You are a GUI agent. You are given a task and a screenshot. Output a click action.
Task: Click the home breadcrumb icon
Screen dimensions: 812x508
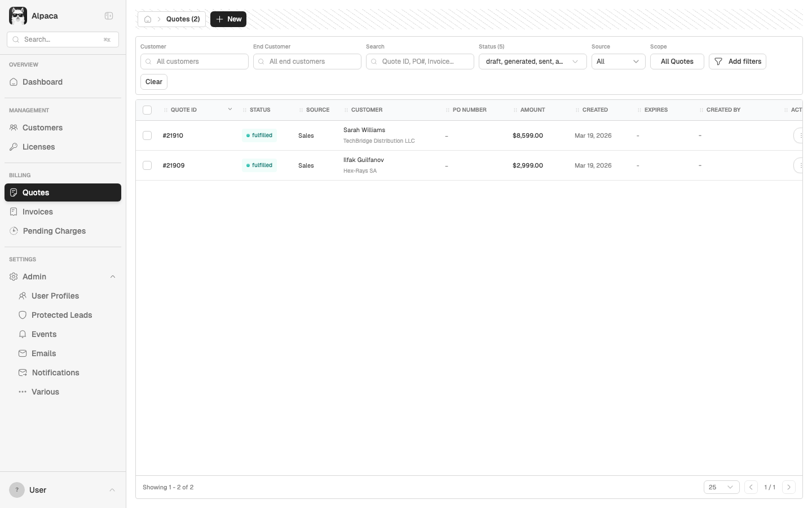click(x=148, y=19)
